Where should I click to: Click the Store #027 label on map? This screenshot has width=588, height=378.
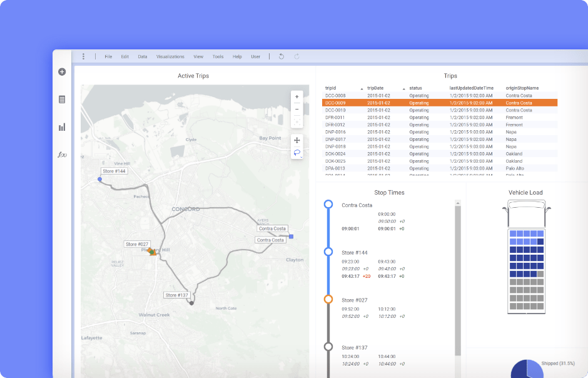point(137,244)
